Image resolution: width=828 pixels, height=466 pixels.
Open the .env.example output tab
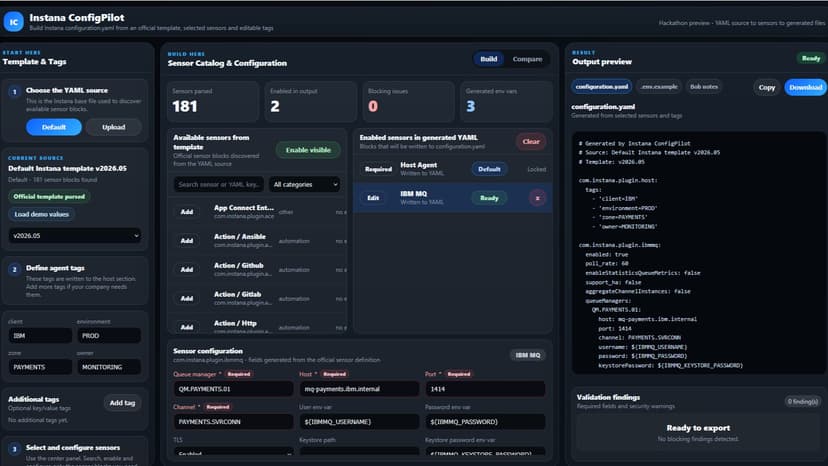658,87
